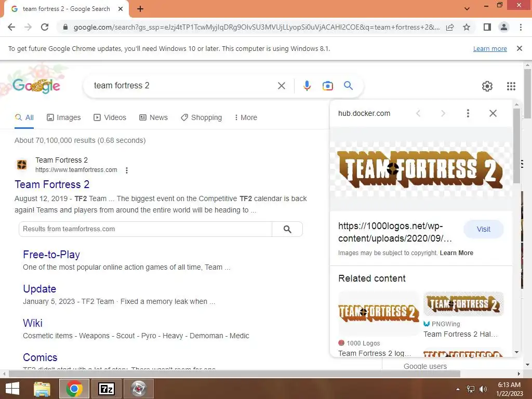The width and height of the screenshot is (532, 399).
Task: Close the team fortress 2 tab
Action: tap(121, 9)
